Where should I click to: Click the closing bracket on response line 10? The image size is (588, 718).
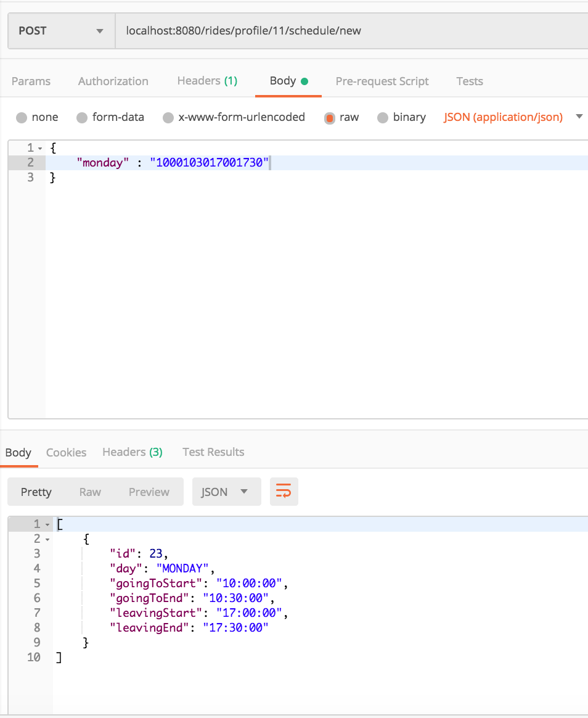[59, 658]
